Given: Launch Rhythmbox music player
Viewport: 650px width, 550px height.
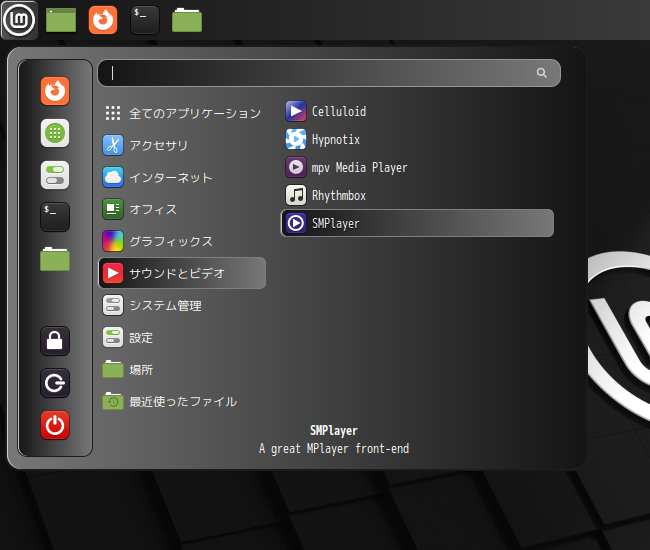Looking at the screenshot, I should pos(417,195).
